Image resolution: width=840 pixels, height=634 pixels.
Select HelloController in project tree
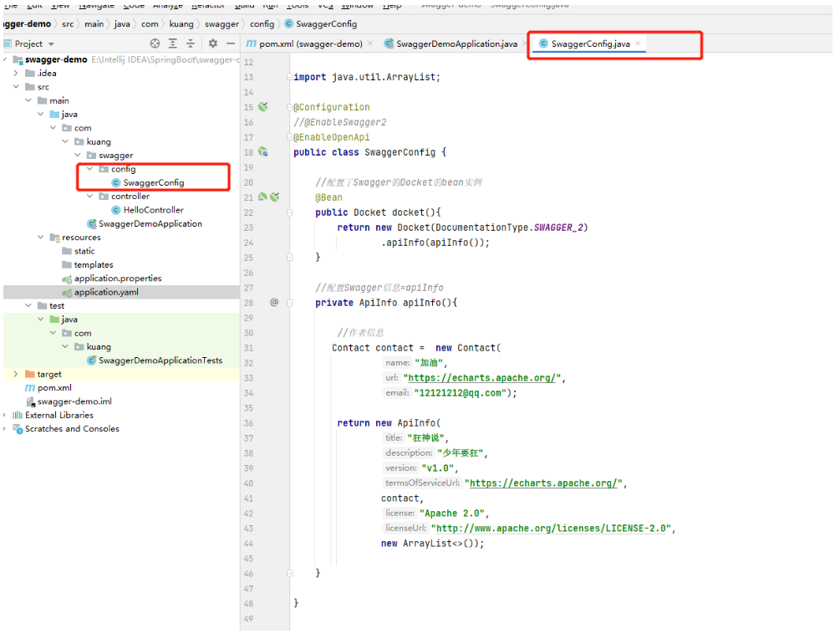[x=153, y=210]
